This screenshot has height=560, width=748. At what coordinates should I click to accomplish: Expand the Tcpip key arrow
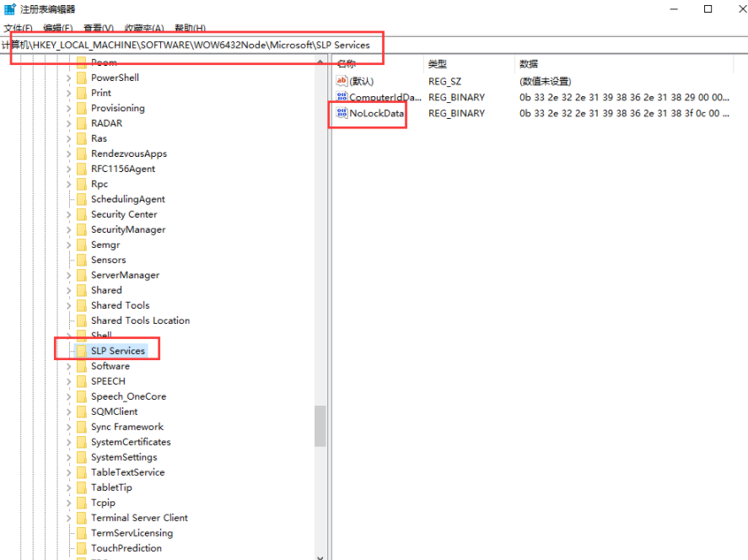click(68, 503)
